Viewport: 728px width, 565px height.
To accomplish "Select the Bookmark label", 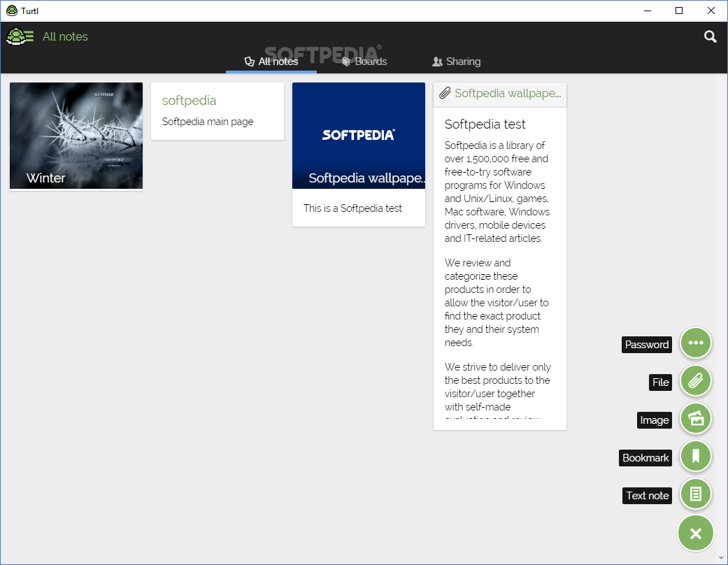I will click(x=645, y=458).
